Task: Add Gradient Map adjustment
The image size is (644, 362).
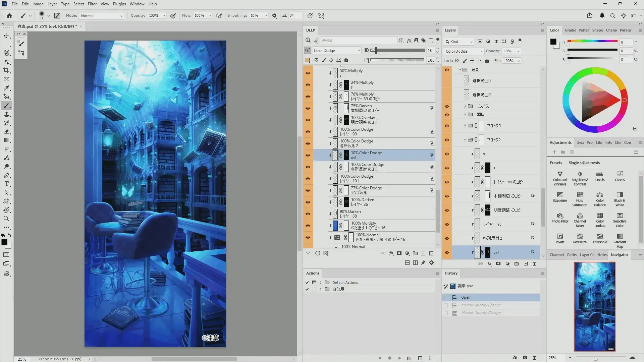Action: 620,241
